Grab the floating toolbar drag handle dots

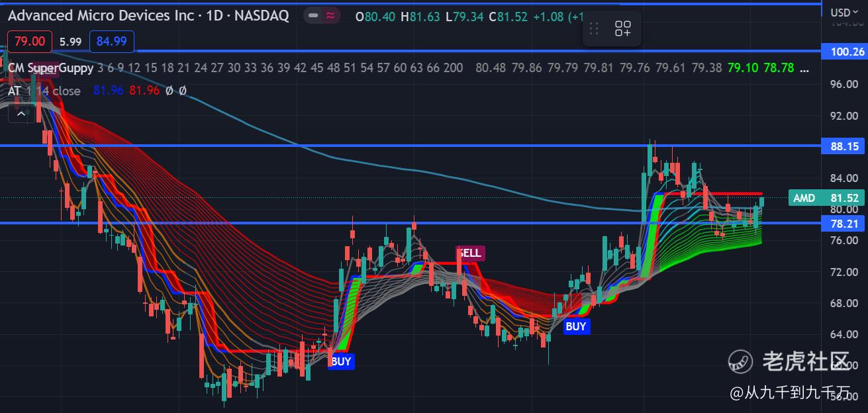tap(594, 28)
